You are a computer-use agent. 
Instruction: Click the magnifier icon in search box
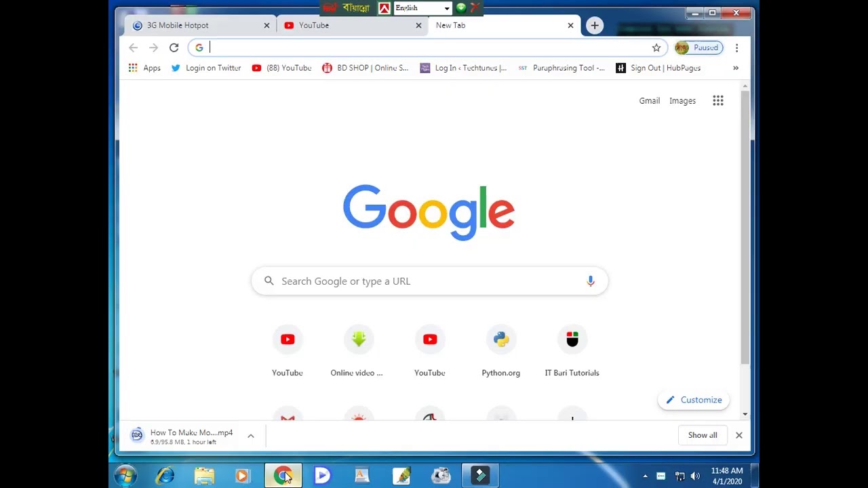point(269,281)
